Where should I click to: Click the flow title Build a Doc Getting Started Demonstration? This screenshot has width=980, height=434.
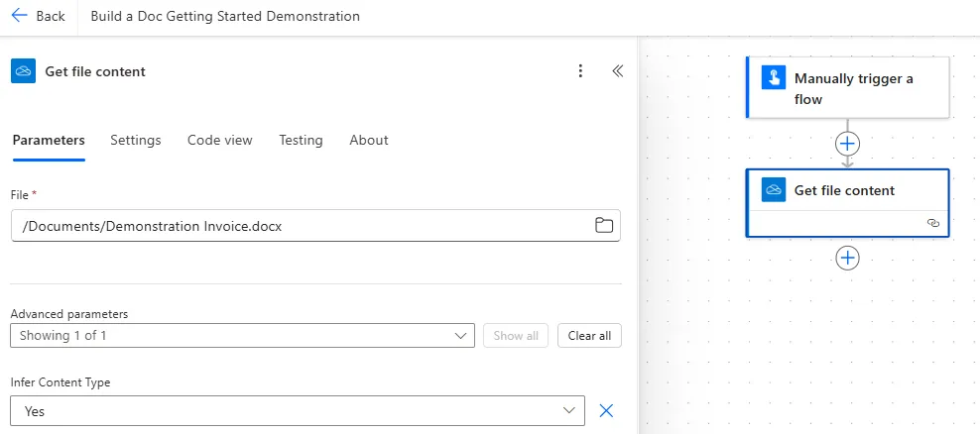click(x=225, y=16)
